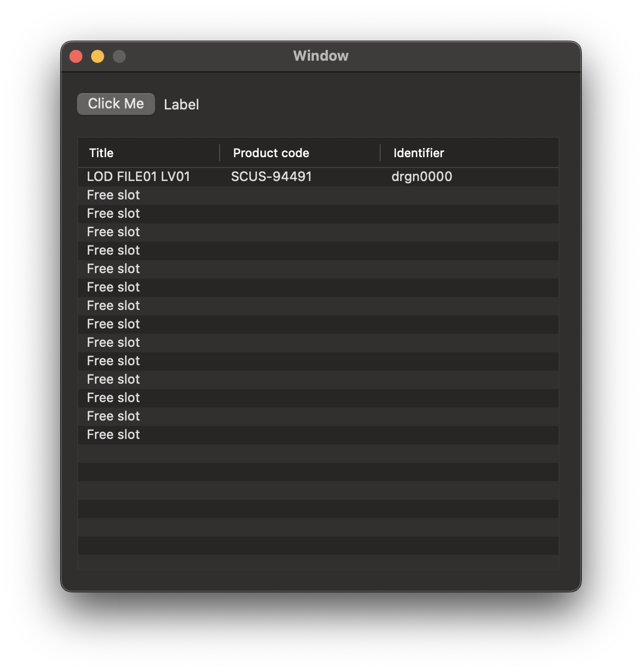The image size is (642, 672).
Task: Click the yellow minimize button
Action: 98,56
